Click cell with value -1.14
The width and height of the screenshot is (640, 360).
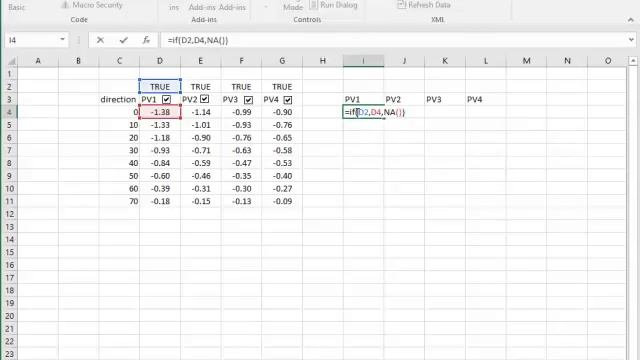click(x=200, y=112)
